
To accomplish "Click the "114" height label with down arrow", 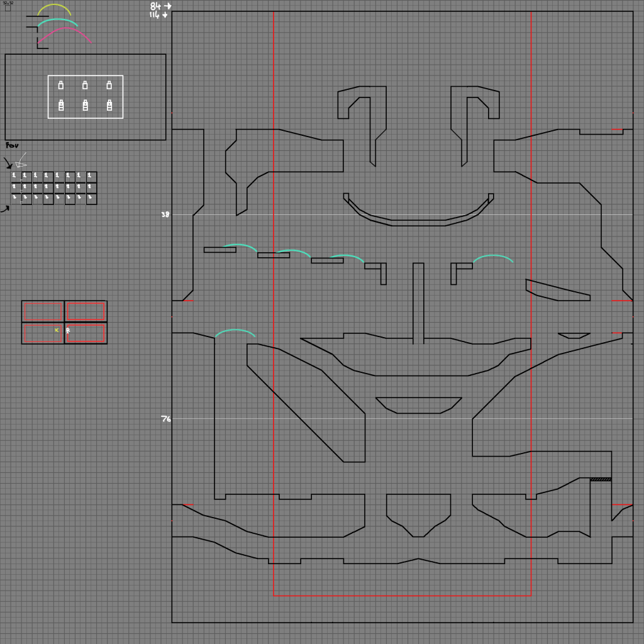I will click(158, 14).
